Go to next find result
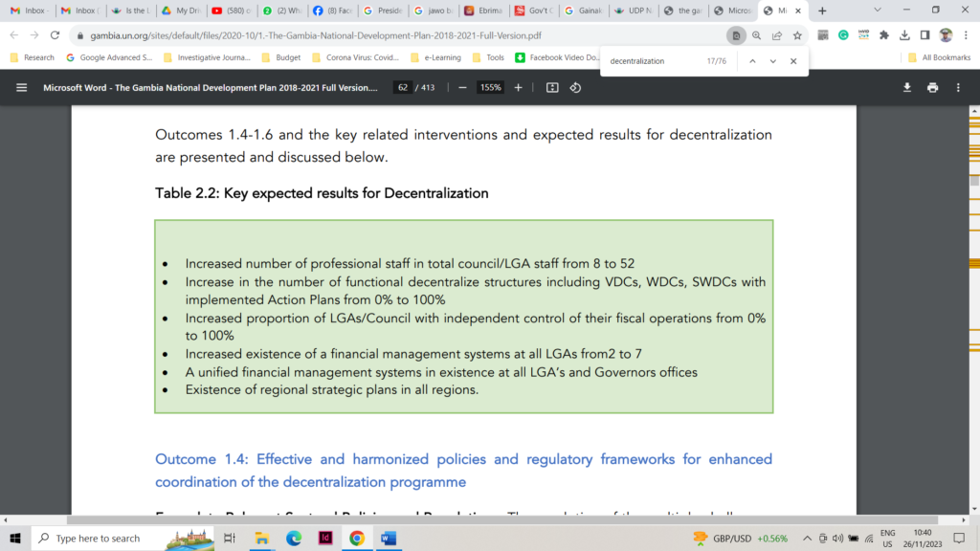The image size is (980, 551). [x=772, y=61]
